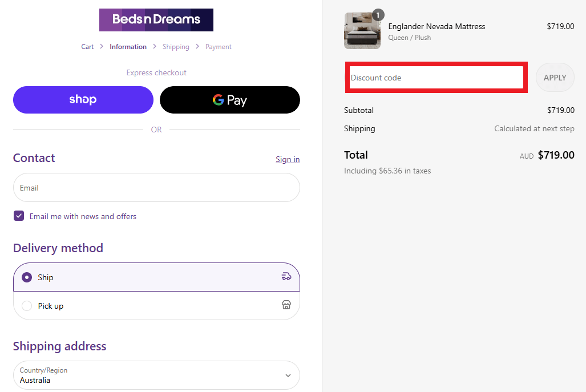This screenshot has height=392, width=586.
Task: Focus the Discount code field
Action: tap(436, 78)
